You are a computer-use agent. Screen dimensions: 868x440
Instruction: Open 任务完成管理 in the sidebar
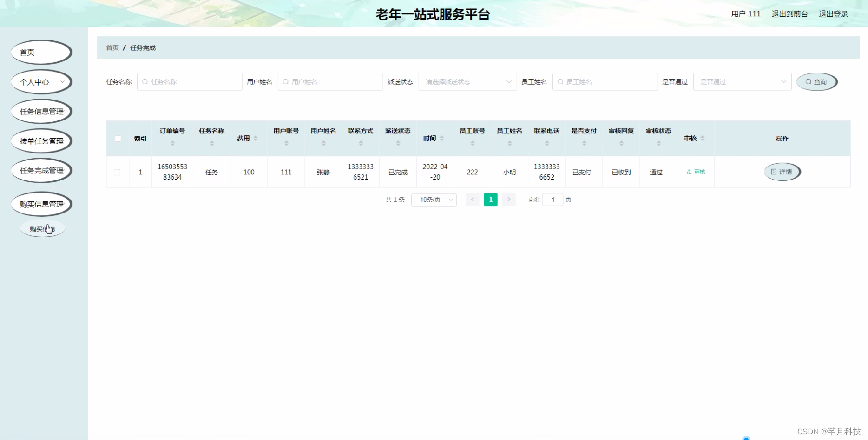click(41, 171)
